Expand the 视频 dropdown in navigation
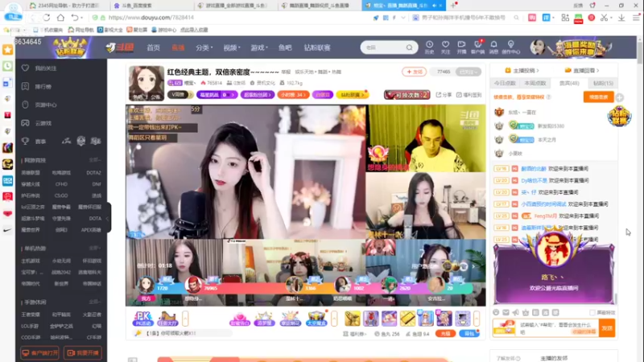The image size is (644, 362). click(x=232, y=47)
